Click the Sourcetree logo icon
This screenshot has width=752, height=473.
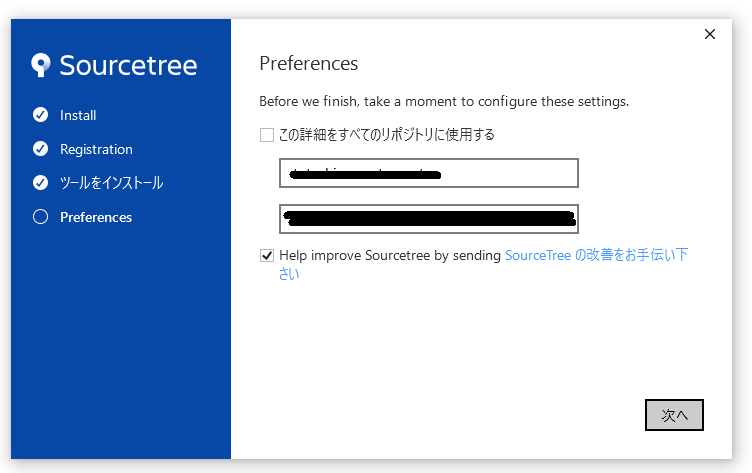[x=41, y=66]
